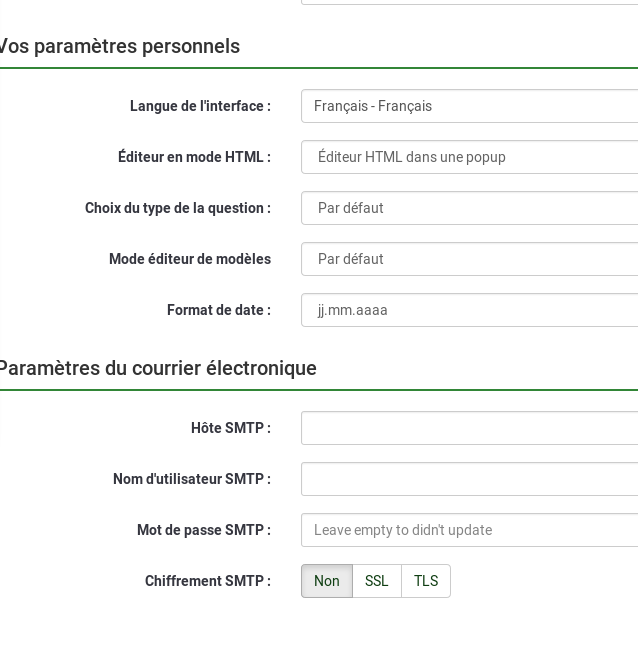The width and height of the screenshot is (638, 655).
Task: Click the "Langue de l'interface" label
Action: pos(200,106)
